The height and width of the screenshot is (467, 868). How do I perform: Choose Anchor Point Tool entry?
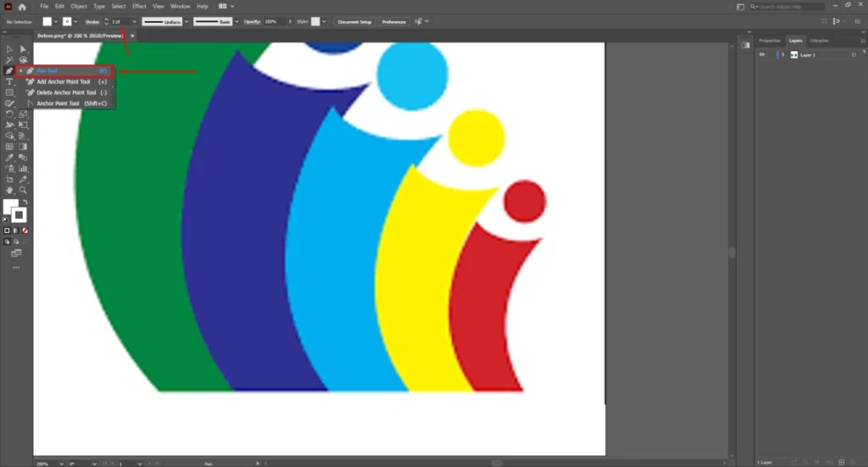point(66,103)
